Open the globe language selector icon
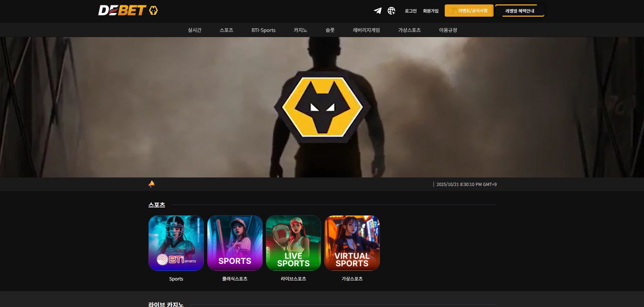This screenshot has width=644, height=307. click(x=391, y=11)
